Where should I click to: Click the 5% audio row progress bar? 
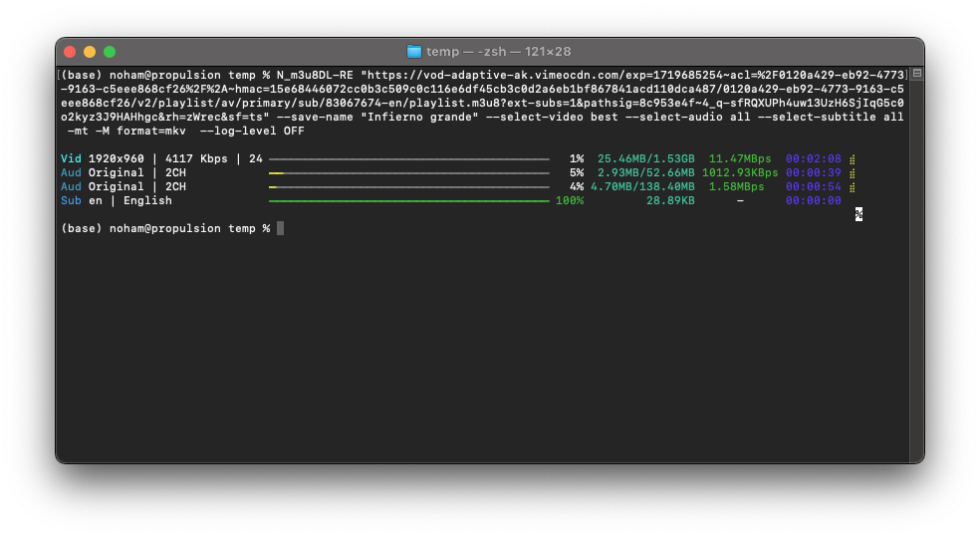click(408, 173)
